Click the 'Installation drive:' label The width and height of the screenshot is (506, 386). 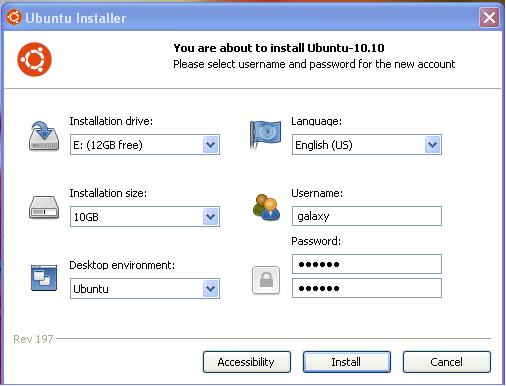click(111, 121)
